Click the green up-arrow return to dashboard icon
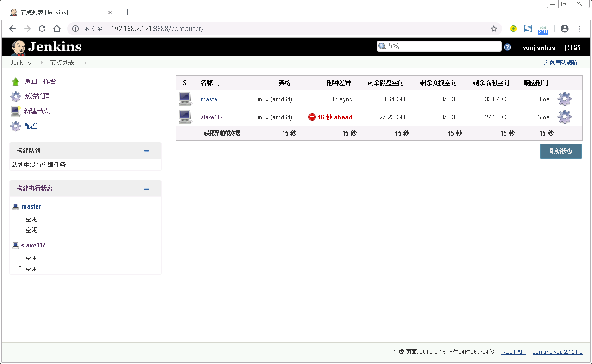The image size is (592, 364). 16,82
